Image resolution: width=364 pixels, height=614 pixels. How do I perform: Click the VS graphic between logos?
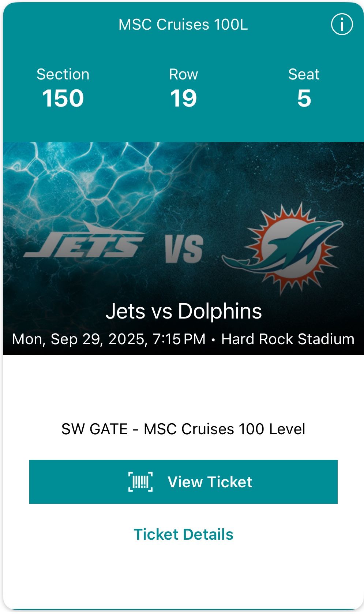coord(184,249)
